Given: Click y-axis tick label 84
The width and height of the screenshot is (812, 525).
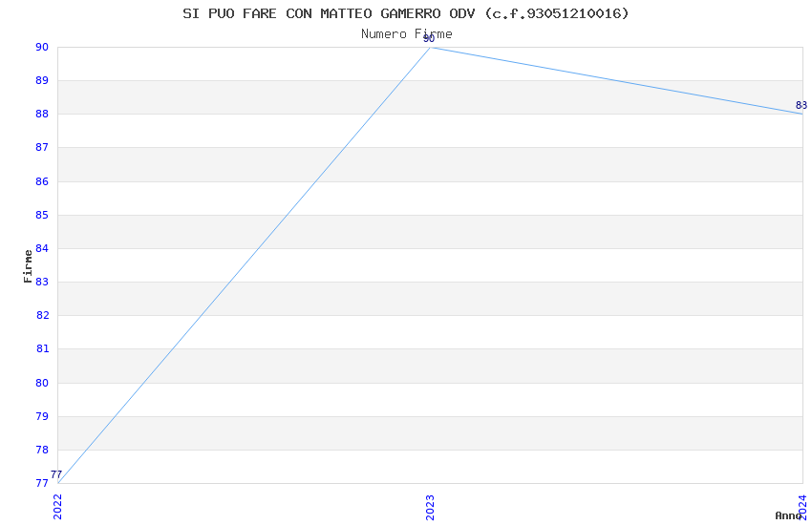Looking at the screenshot, I should point(42,248).
